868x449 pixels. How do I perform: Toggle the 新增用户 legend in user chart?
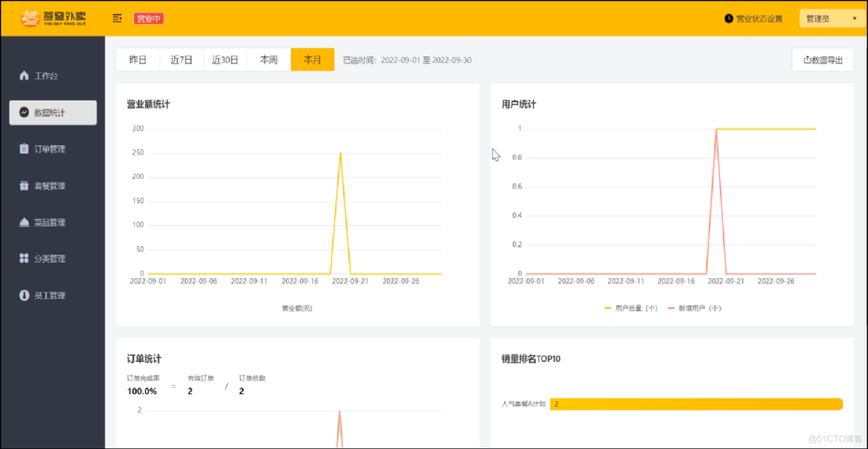pyautogui.click(x=696, y=307)
